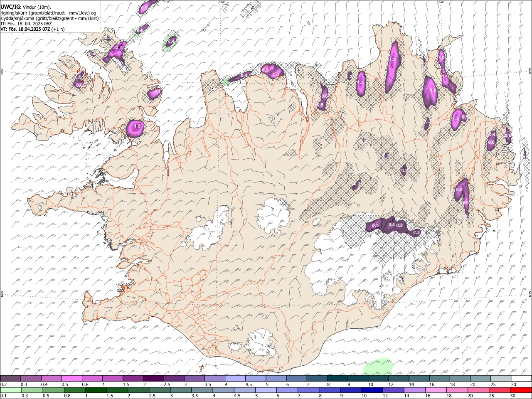Click the '2.4' precipitation value on the map
Viewport: 532px width, 399px height.
coord(119,48)
